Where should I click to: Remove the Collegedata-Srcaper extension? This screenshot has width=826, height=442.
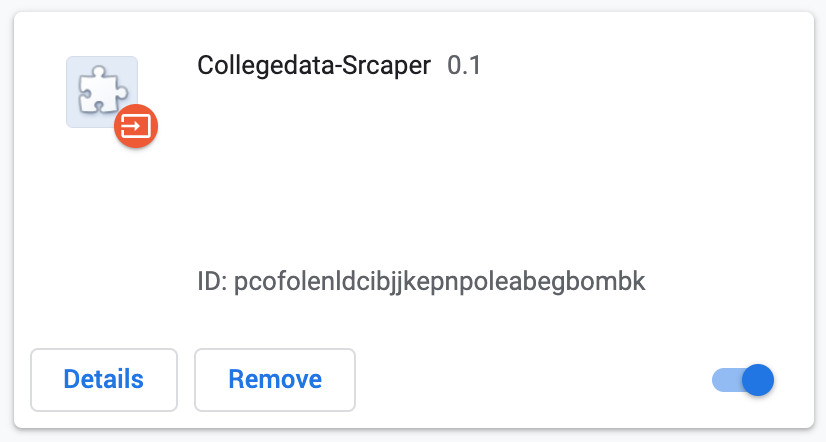(x=275, y=380)
